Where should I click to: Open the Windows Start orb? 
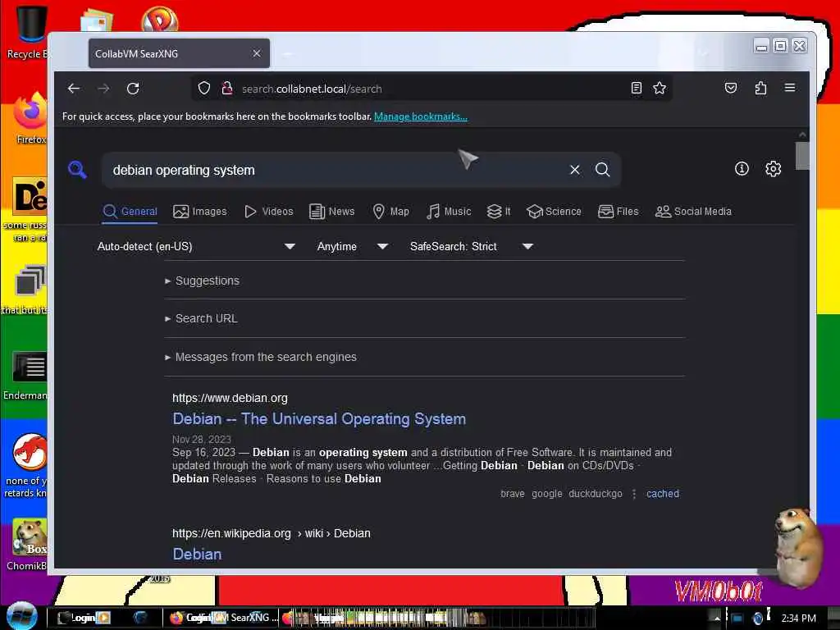[x=22, y=615]
